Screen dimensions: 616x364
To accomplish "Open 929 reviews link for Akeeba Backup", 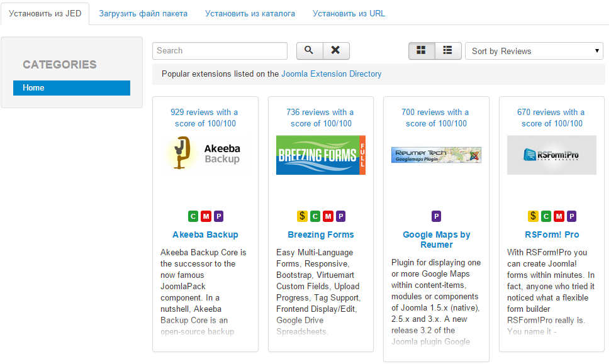I will [x=205, y=118].
